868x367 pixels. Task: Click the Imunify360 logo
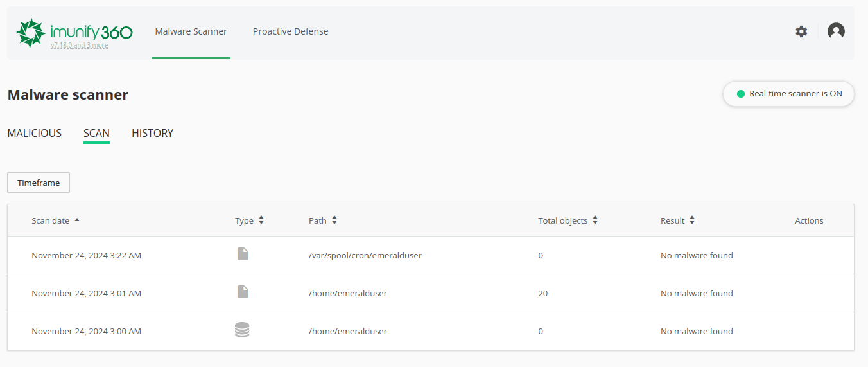click(74, 31)
